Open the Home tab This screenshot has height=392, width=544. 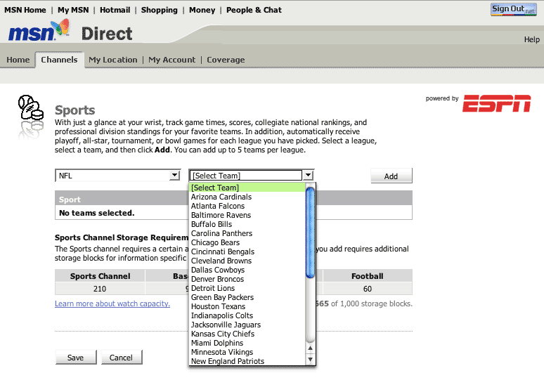(x=18, y=60)
